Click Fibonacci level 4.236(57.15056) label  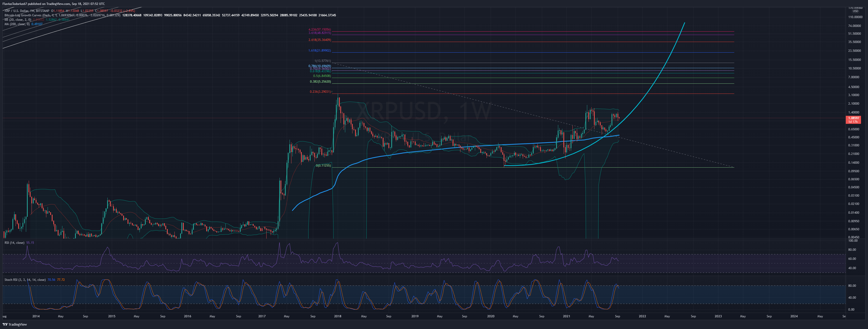pos(319,30)
